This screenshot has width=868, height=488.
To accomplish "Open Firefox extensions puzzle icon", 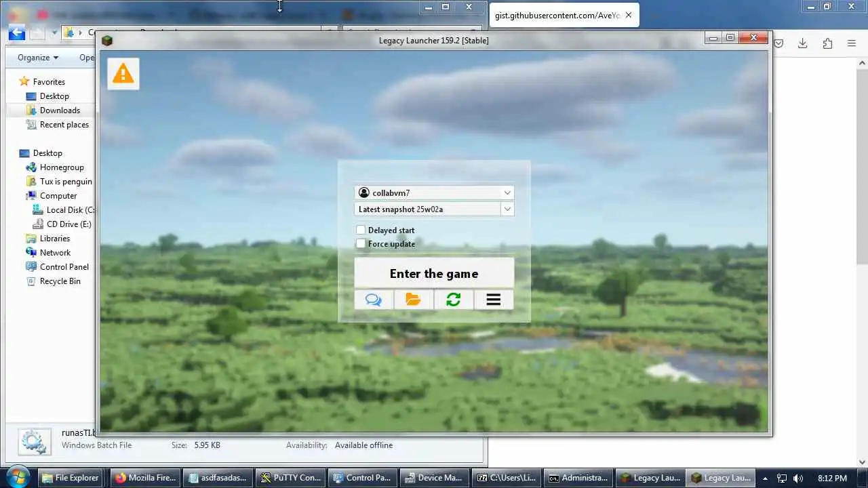I will 827,43.
